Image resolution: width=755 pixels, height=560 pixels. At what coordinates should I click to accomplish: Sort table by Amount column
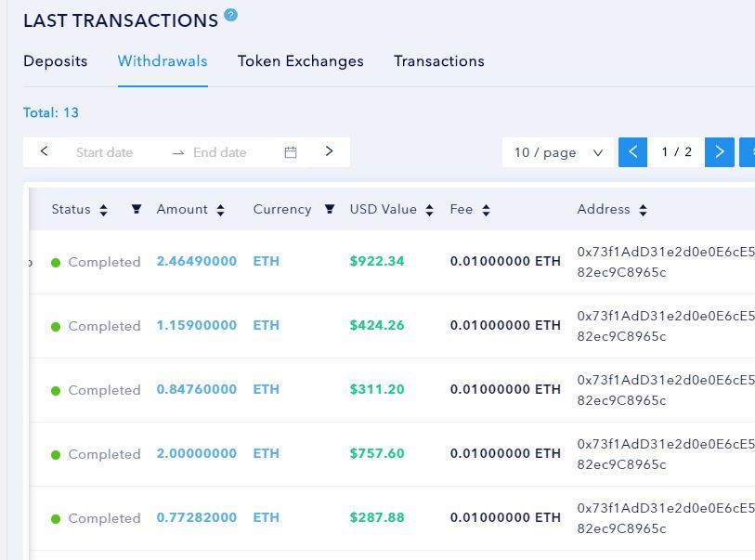pos(220,210)
